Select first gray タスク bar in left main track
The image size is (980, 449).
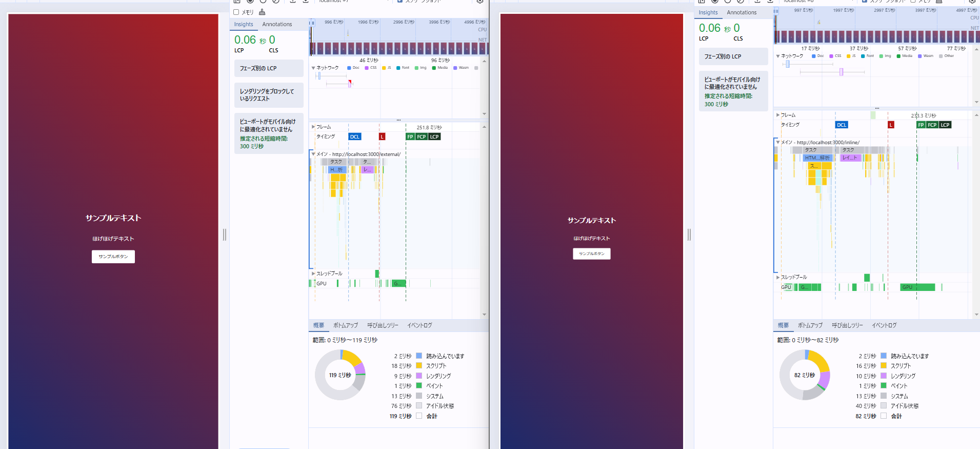pos(336,162)
